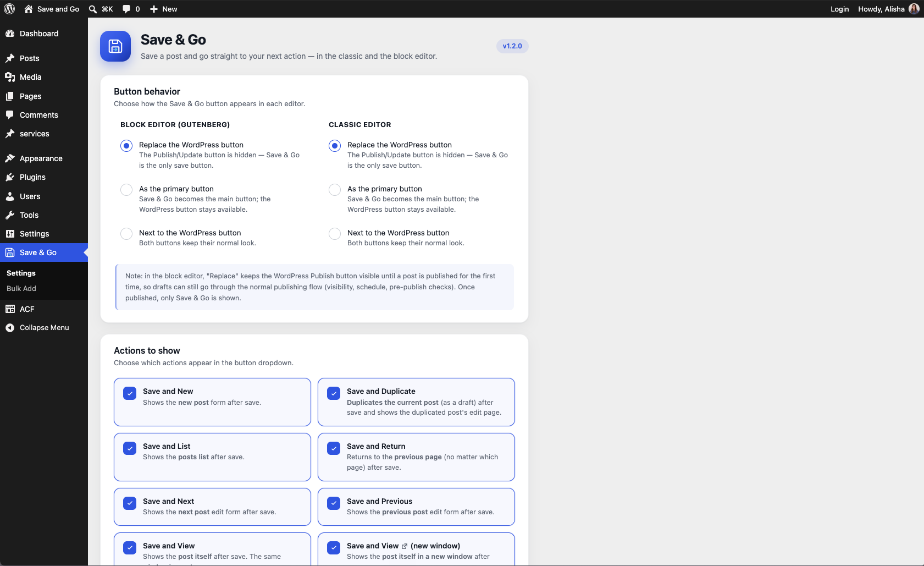Uncheck the Save and Next checkbox

(130, 503)
